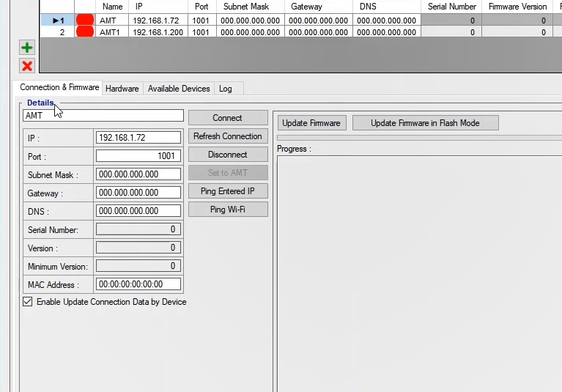
Task: Click Ping Entered IP button
Action: click(x=228, y=191)
